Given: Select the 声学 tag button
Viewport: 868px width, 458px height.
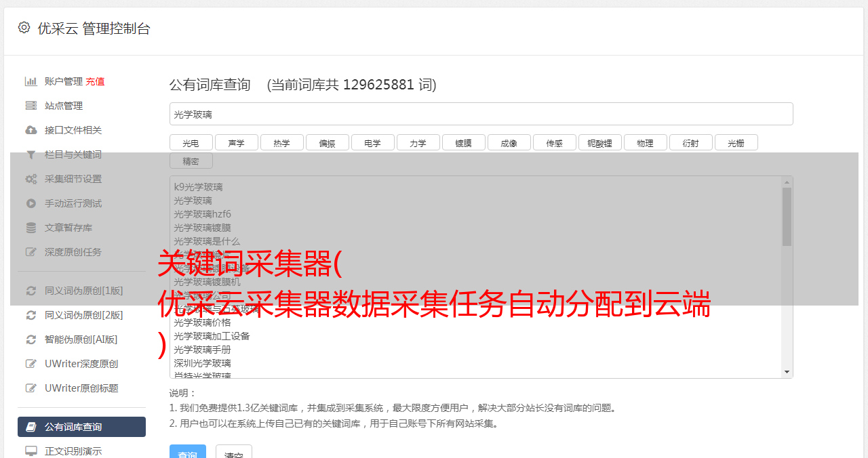Looking at the screenshot, I should [236, 142].
